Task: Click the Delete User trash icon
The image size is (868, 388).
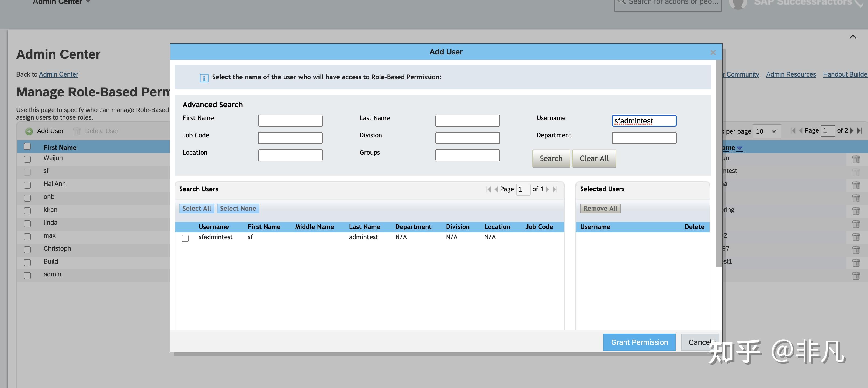Action: pyautogui.click(x=77, y=131)
